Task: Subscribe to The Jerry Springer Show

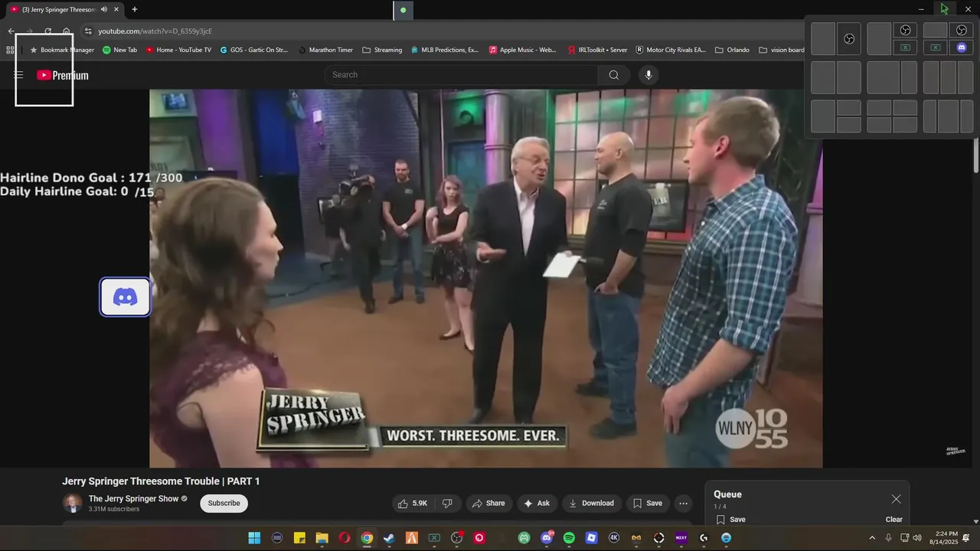Action: pos(224,503)
